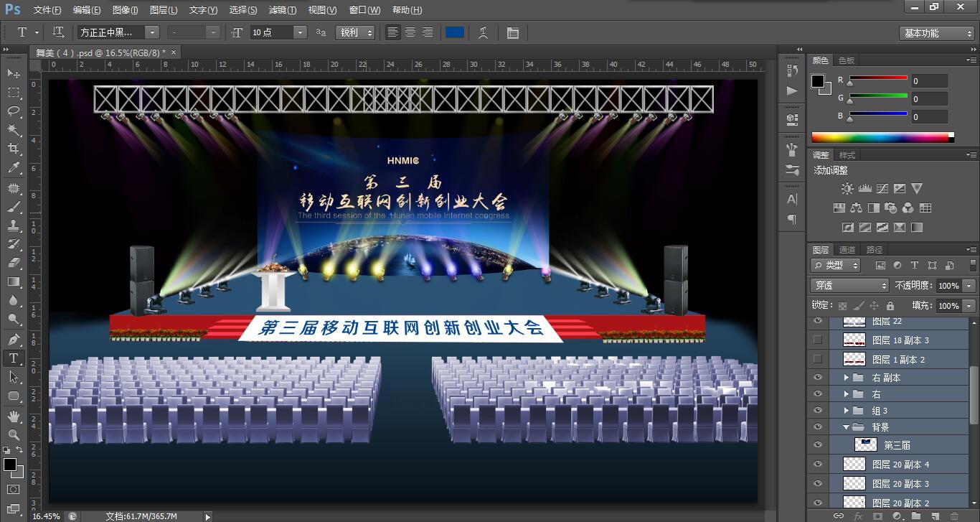Open the anti-aliasing 锐利 dropdown

tap(356, 32)
